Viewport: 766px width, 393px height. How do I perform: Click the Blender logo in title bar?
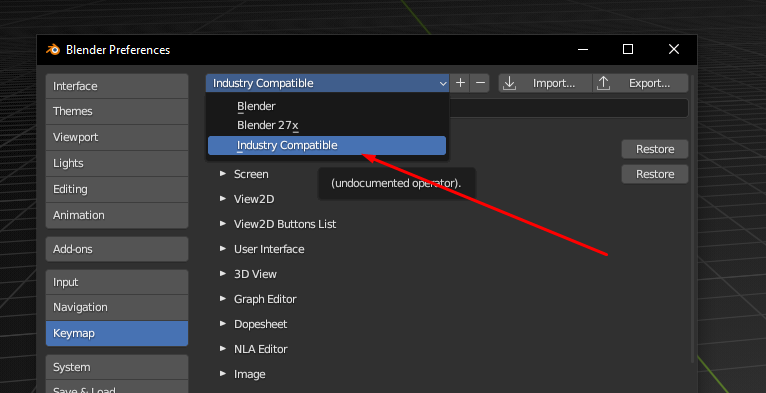(x=53, y=49)
